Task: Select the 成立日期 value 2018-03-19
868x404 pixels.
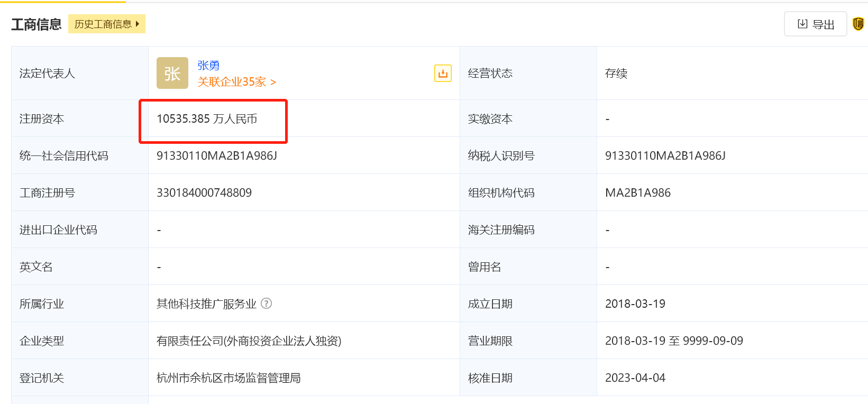Action: click(x=635, y=304)
